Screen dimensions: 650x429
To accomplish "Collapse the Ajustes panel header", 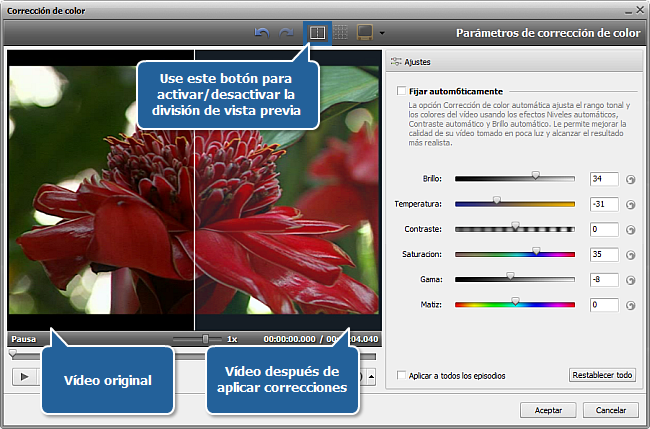I will pos(415,62).
